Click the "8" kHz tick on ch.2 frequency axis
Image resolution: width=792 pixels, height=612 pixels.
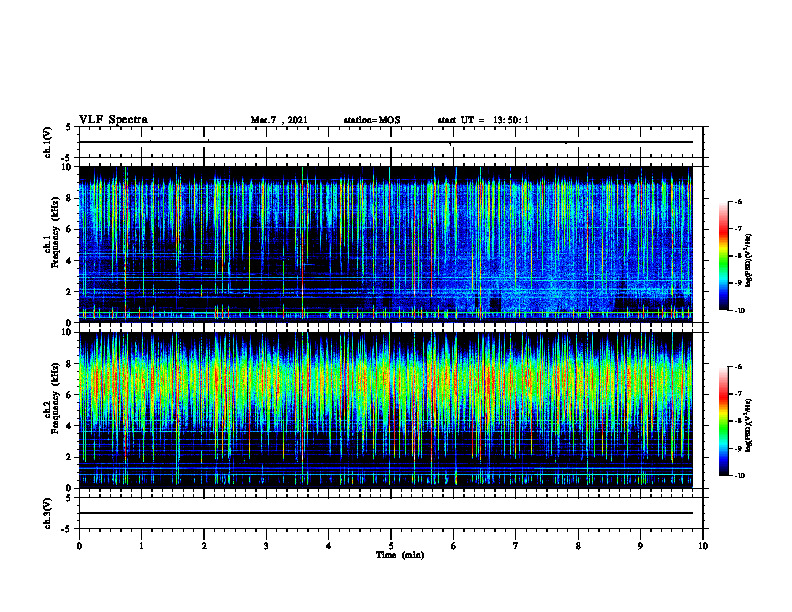[70, 364]
